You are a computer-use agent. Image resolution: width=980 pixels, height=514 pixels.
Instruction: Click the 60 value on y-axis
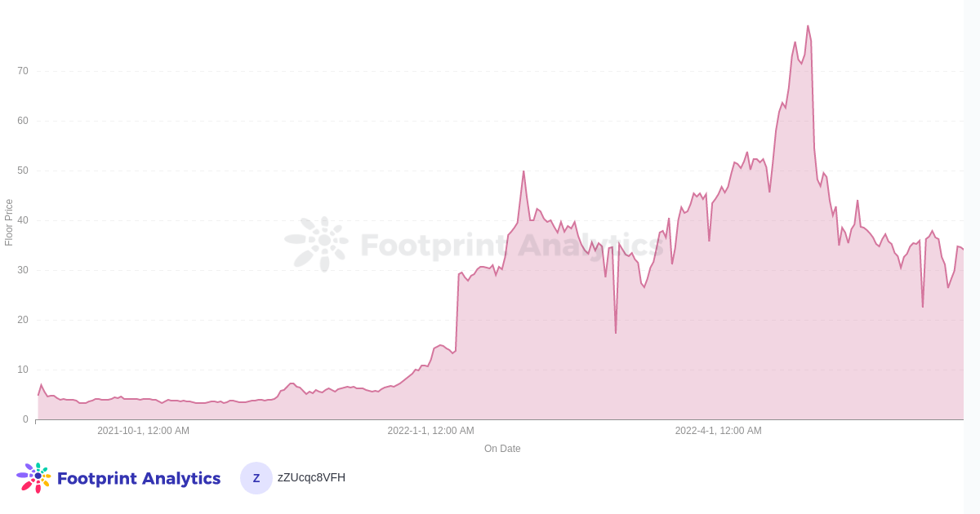(23, 121)
